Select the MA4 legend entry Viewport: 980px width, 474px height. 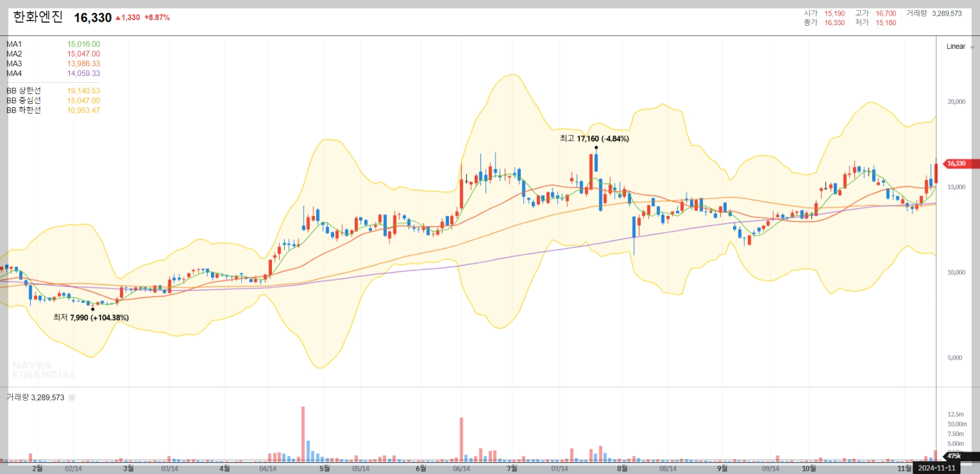(x=14, y=73)
